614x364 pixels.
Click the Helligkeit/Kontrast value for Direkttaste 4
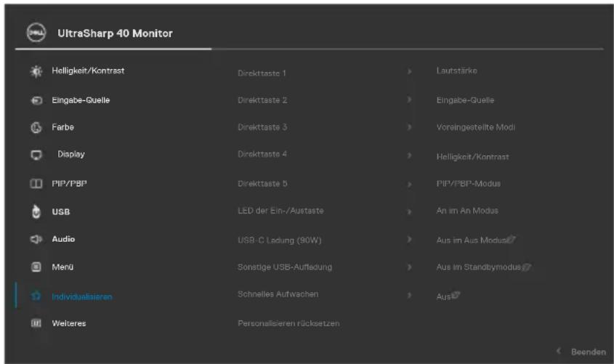click(x=472, y=157)
